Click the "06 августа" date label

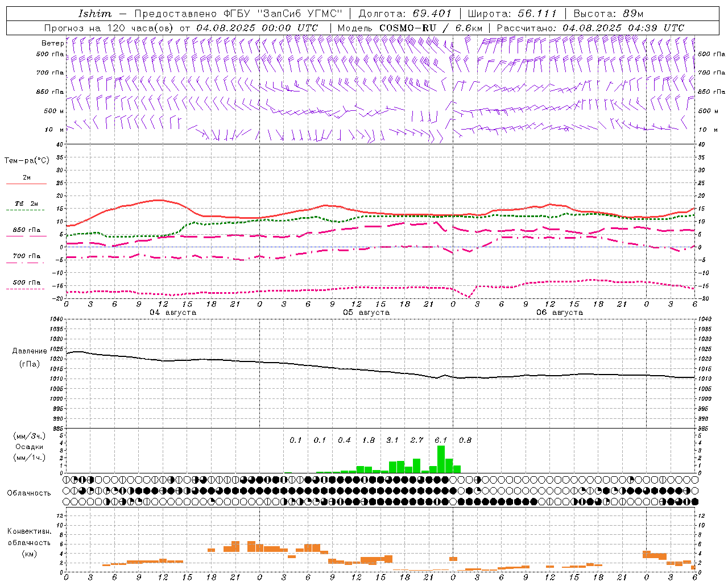560,313
